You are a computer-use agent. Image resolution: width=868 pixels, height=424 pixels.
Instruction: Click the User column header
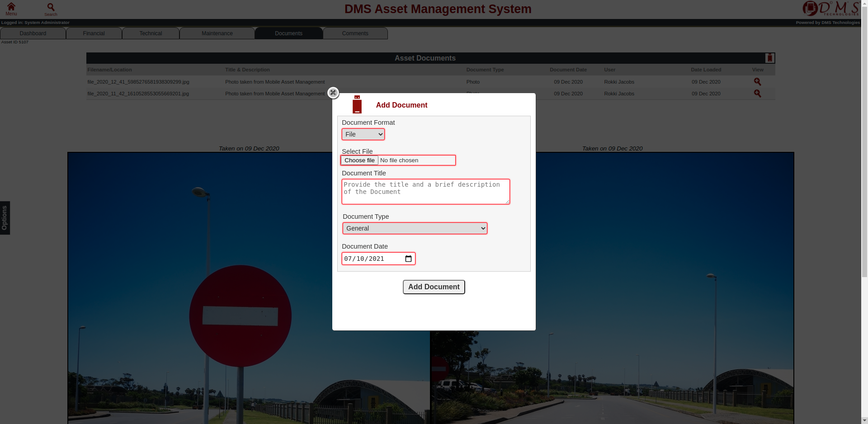[609, 70]
